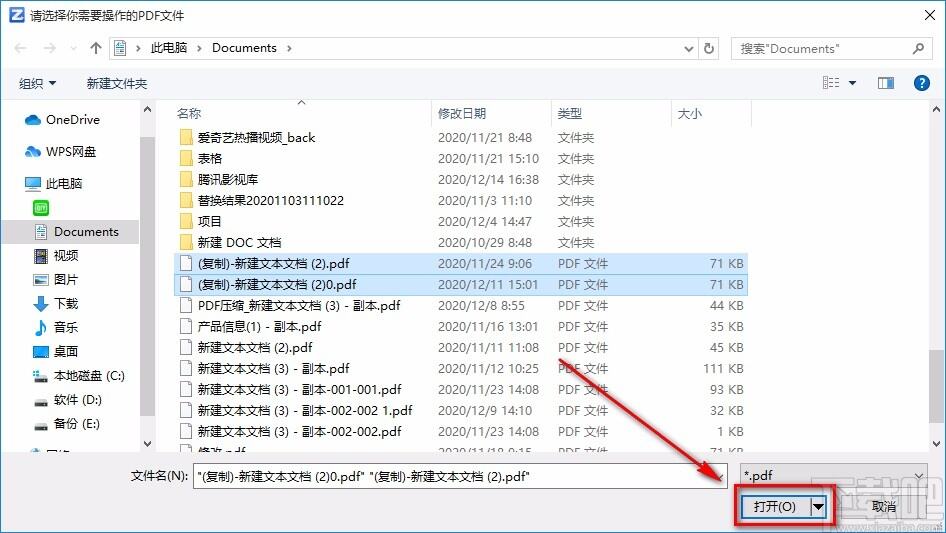Expand the 打开 button's dropdown arrow
The image size is (946, 533).
tap(818, 506)
